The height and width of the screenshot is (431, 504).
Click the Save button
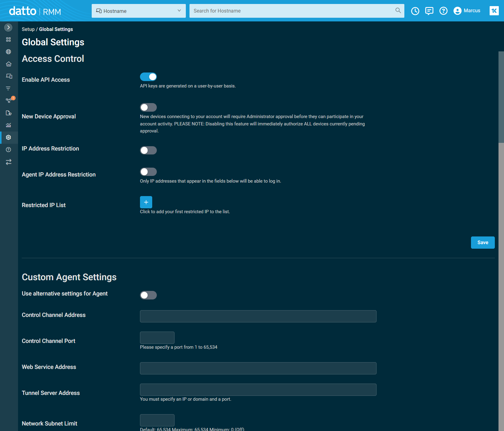pos(483,243)
